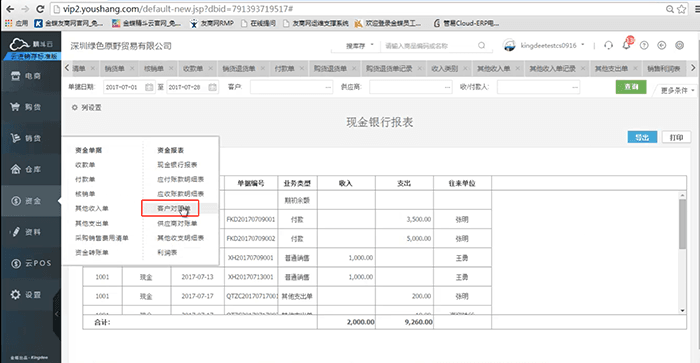Click the 打印 print button
700x363 pixels.
tap(676, 137)
